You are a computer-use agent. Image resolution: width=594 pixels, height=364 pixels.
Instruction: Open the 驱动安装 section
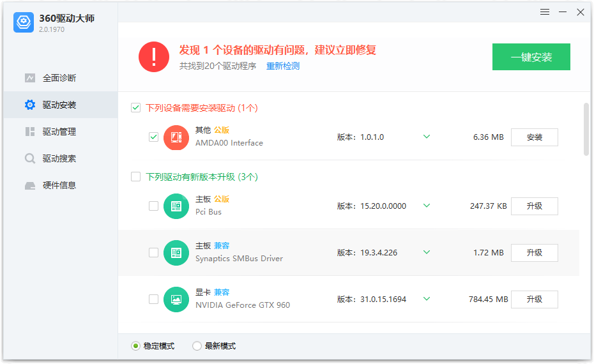(61, 105)
